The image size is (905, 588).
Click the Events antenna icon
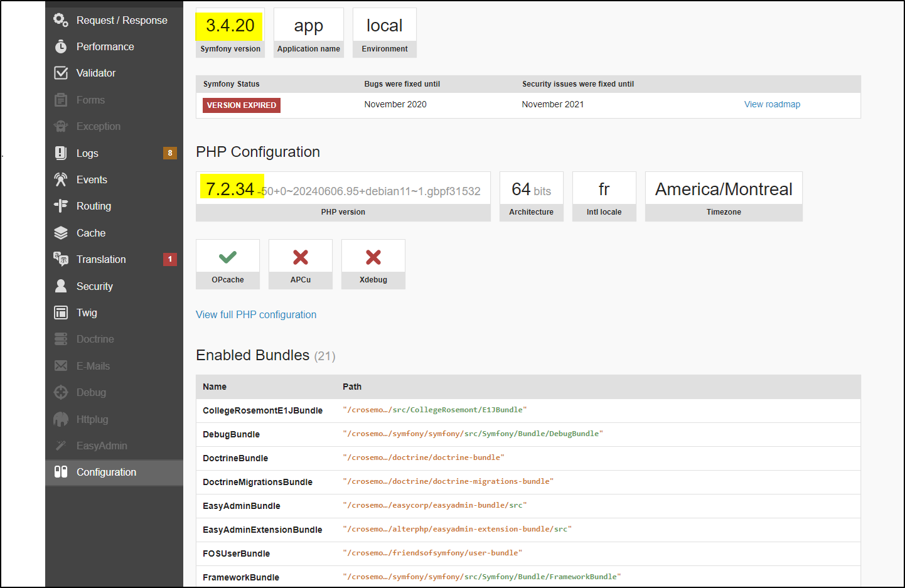[61, 179]
